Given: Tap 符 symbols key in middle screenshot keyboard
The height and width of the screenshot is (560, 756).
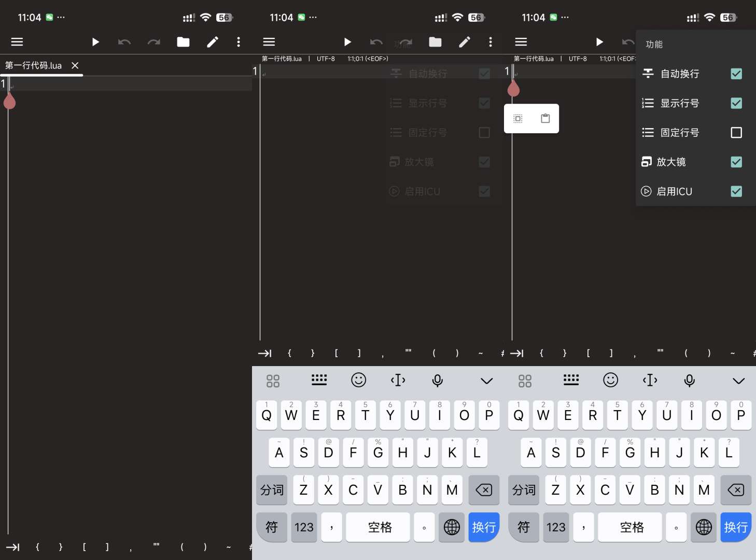Looking at the screenshot, I should [272, 527].
